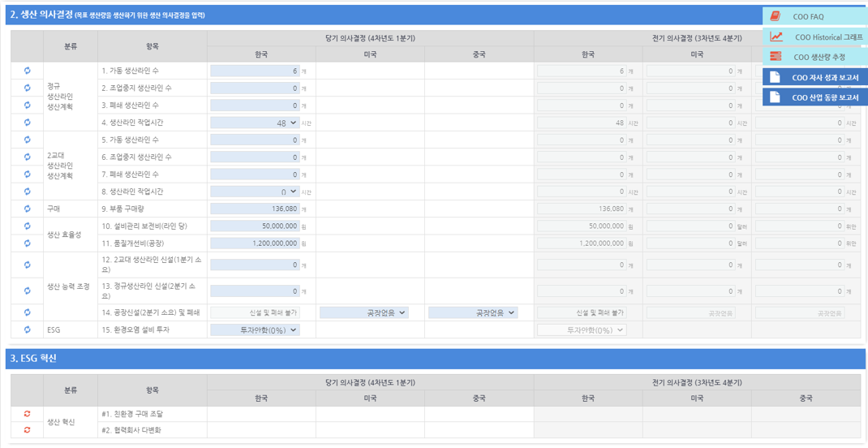Click the book icon beside COO FAQ
The width and height of the screenshot is (868, 448).
[x=776, y=16]
